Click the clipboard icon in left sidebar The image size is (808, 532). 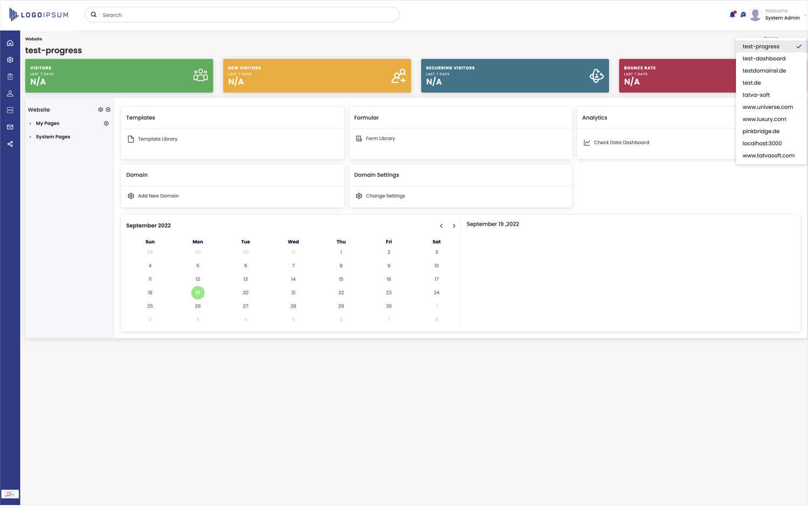coord(10,77)
